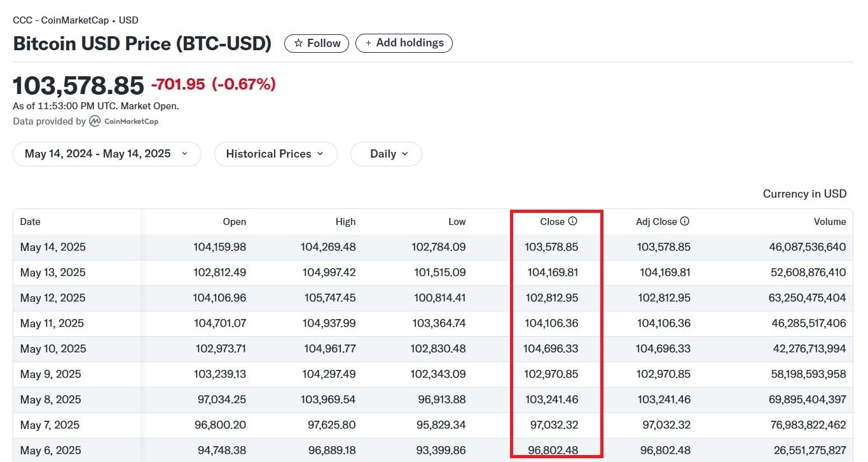Click the red price change -701.95 (-0.67%)
Viewport: 868px width, 462px height.
[213, 84]
